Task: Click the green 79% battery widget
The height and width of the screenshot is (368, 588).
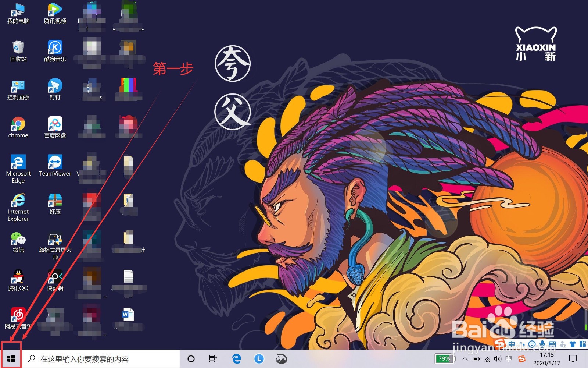Action: [x=445, y=359]
